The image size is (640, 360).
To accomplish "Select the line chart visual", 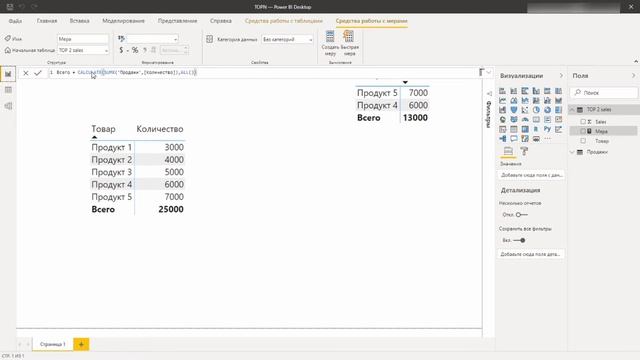I will coord(502,100).
